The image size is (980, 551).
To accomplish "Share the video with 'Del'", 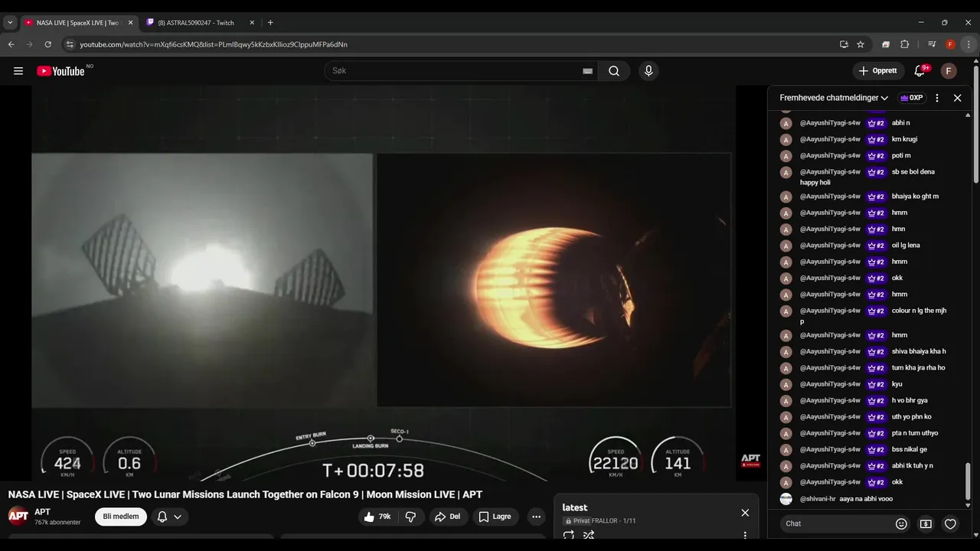I will tap(447, 517).
